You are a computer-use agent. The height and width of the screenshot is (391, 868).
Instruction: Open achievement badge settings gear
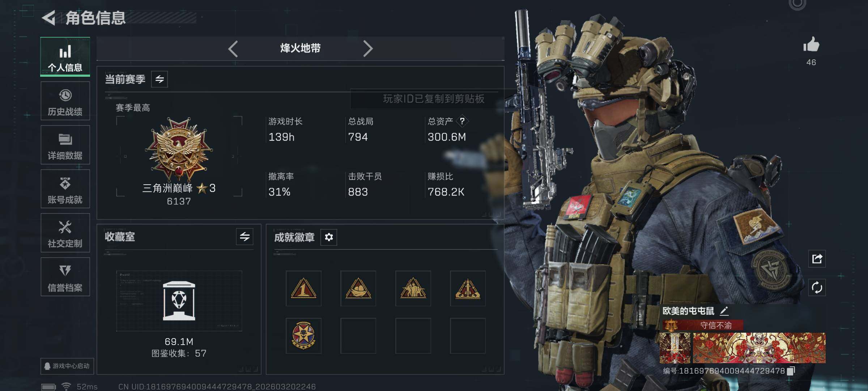tap(329, 237)
